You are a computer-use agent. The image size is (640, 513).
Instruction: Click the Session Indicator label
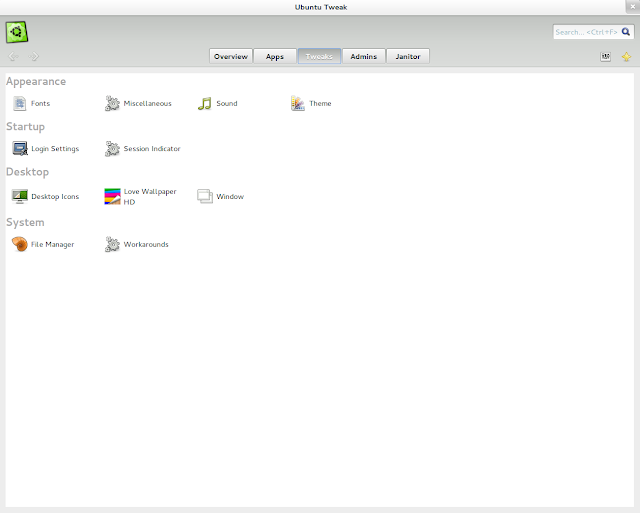[x=152, y=149]
